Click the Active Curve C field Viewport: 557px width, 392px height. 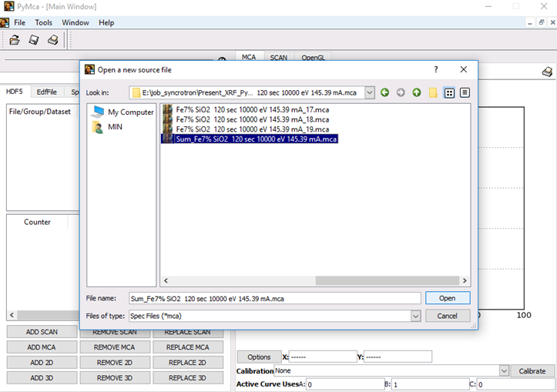tap(516, 384)
